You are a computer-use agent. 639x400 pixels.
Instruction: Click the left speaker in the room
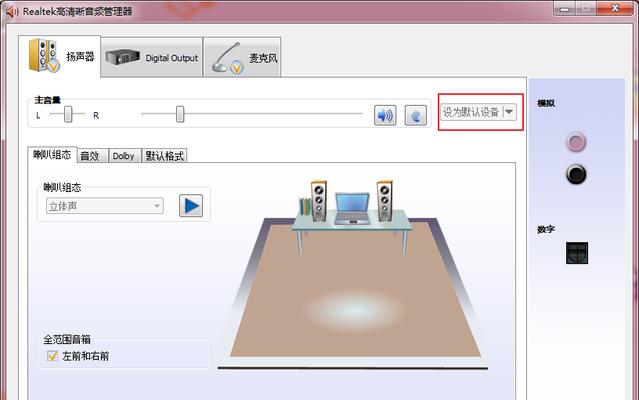[x=319, y=201]
